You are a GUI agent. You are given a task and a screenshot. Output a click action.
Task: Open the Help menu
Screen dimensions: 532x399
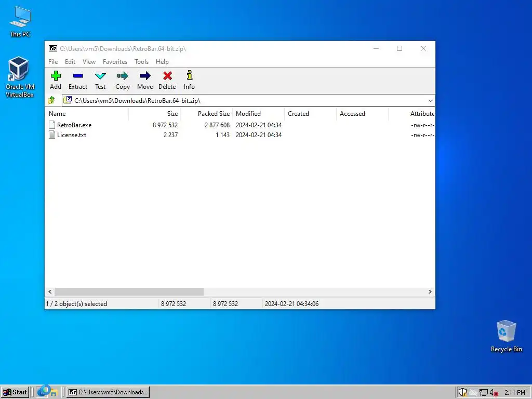(162, 62)
